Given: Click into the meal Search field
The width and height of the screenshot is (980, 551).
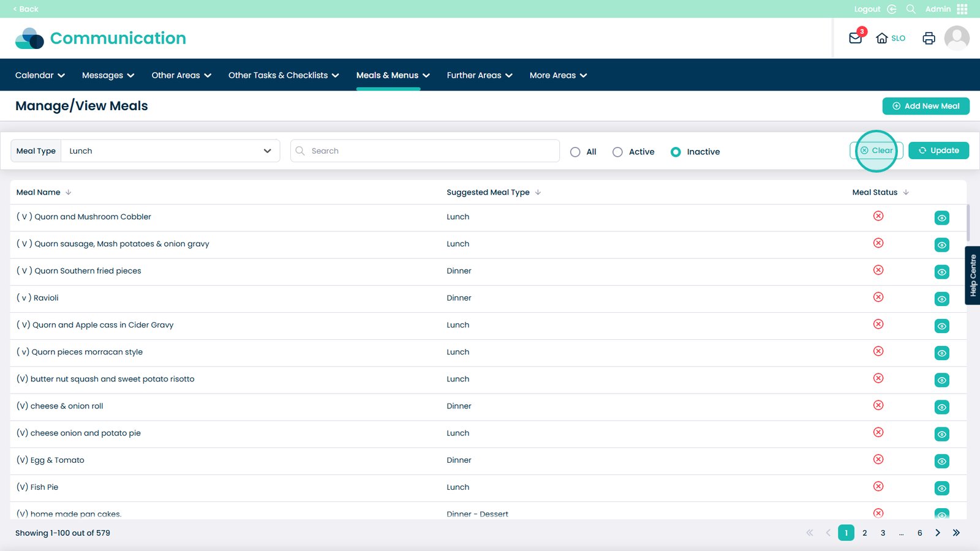Looking at the screenshot, I should point(429,151).
